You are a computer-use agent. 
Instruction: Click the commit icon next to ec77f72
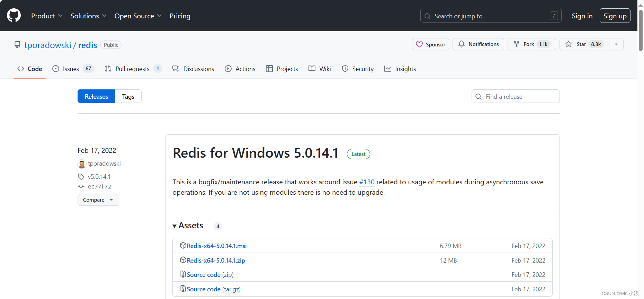pos(81,186)
